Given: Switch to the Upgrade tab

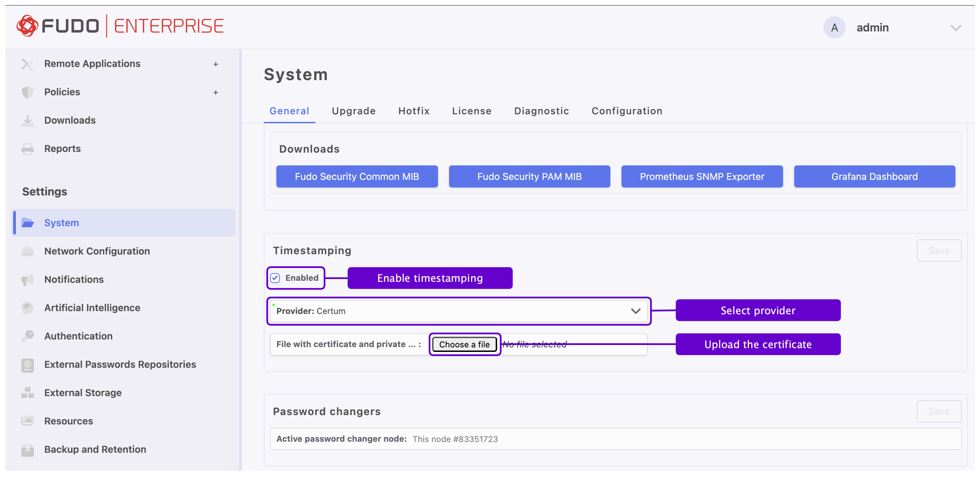Looking at the screenshot, I should tap(353, 111).
